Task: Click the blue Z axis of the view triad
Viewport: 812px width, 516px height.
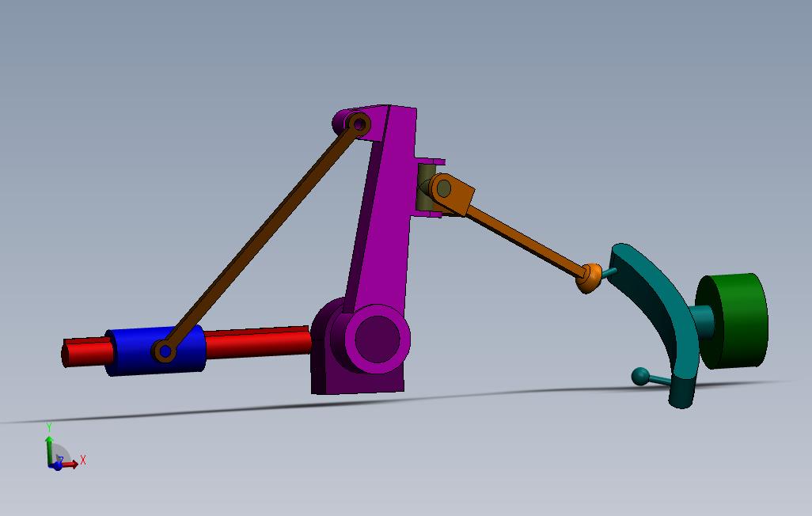Action: pyautogui.click(x=55, y=466)
